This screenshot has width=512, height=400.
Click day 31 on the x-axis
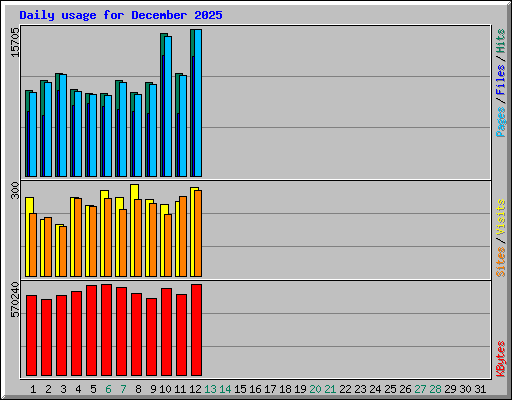(x=480, y=389)
